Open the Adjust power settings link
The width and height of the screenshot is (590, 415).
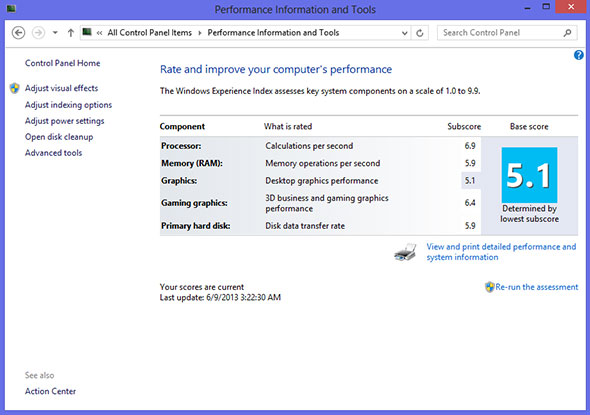click(64, 121)
